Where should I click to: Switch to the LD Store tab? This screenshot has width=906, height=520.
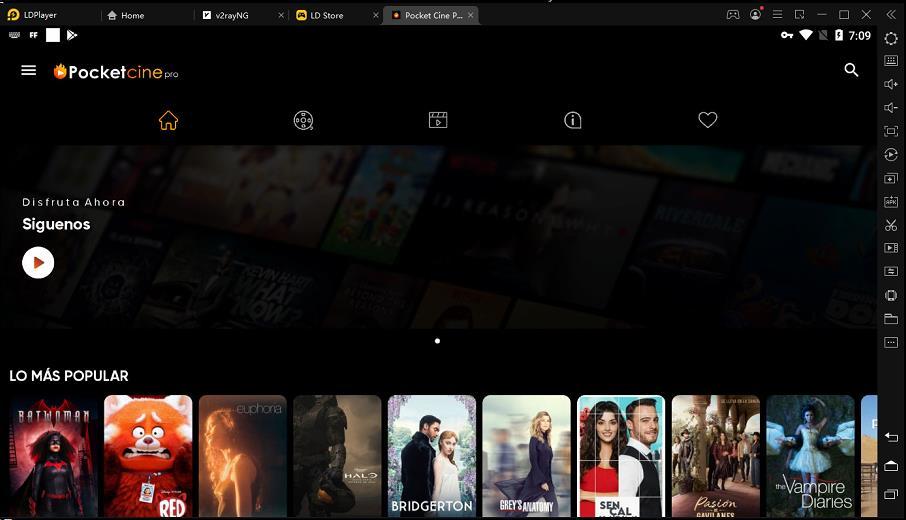point(326,16)
